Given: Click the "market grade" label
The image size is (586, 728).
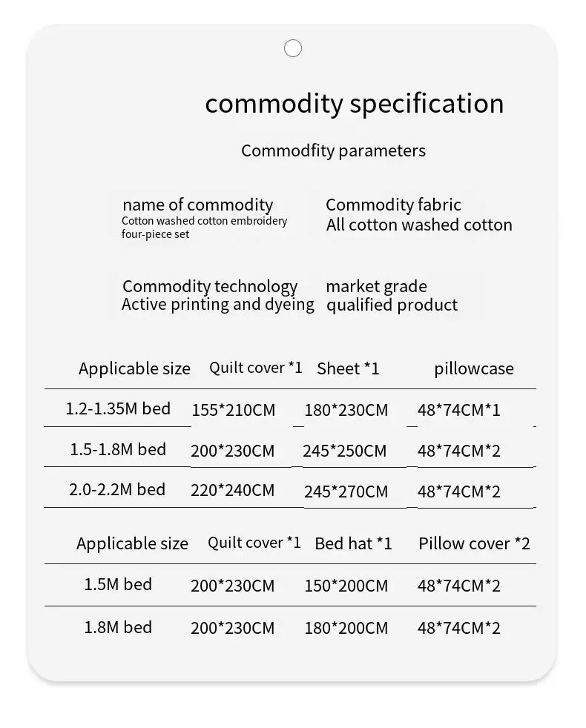Looking at the screenshot, I should [x=376, y=286].
